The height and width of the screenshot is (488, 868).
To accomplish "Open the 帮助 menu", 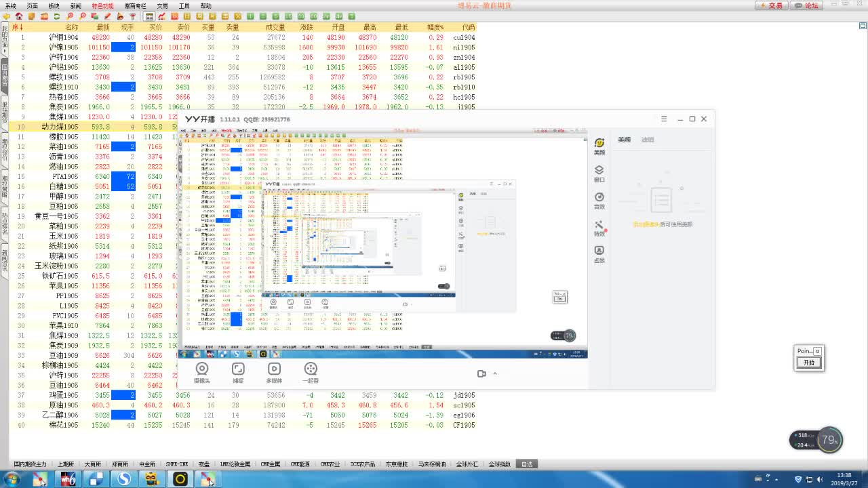I will 205,6.
